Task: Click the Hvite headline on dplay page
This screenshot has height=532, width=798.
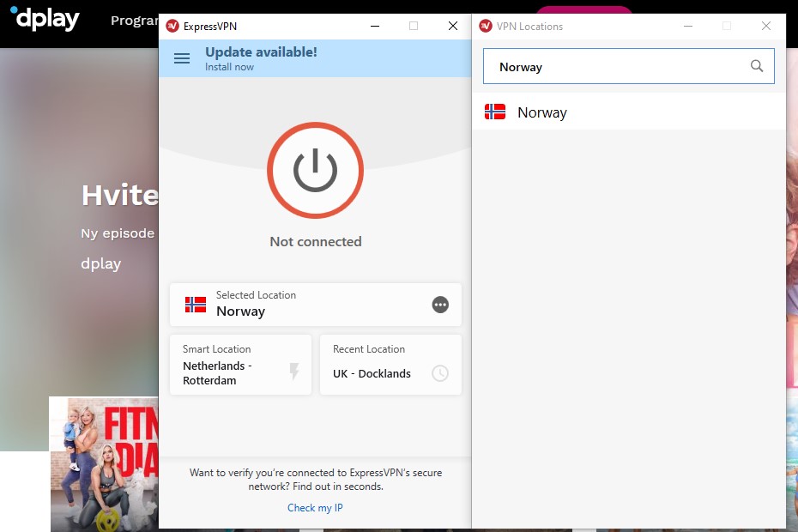Action: click(120, 195)
